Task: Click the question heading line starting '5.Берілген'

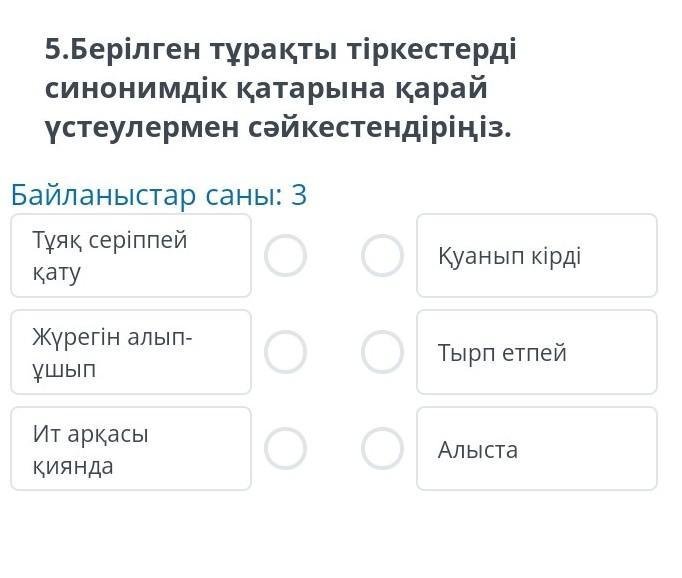Action: pos(280,49)
